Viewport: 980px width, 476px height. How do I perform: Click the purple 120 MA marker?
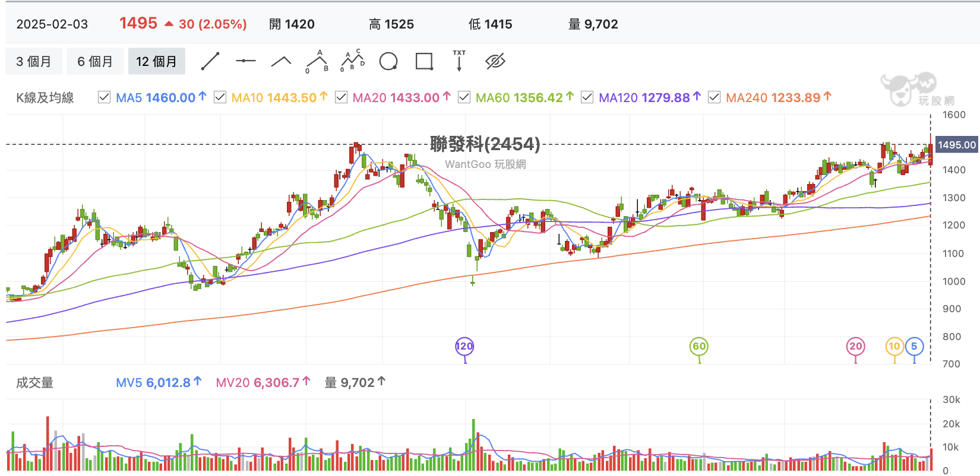point(464,347)
